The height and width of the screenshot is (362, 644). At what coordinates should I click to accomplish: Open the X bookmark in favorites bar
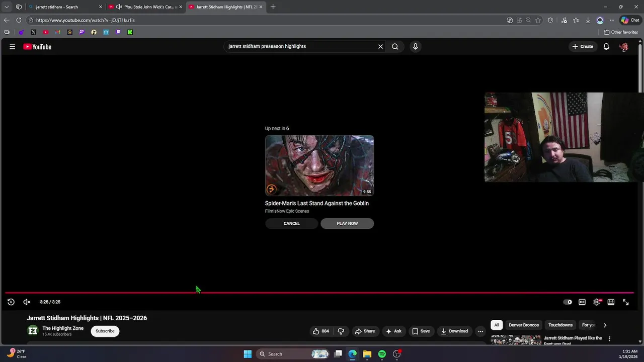pyautogui.click(x=33, y=32)
